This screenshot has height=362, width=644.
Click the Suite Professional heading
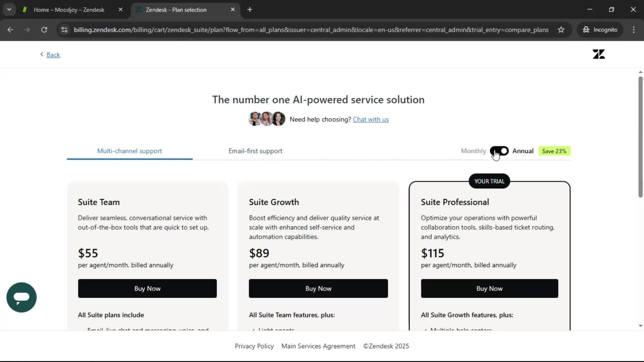pyautogui.click(x=455, y=202)
